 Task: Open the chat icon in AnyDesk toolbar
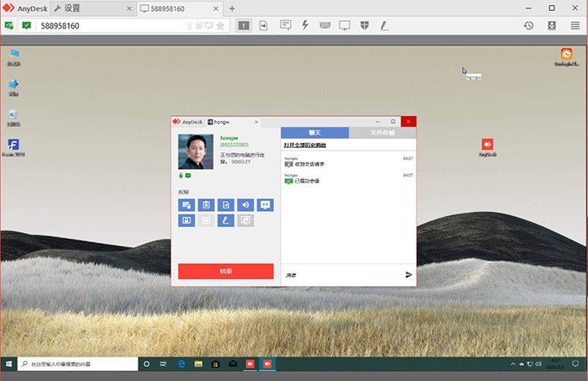(286, 25)
